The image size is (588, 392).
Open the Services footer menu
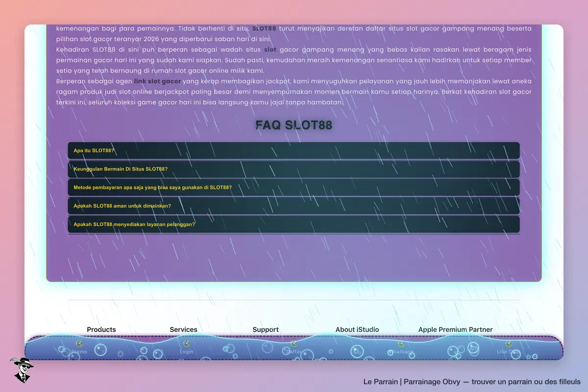(184, 330)
